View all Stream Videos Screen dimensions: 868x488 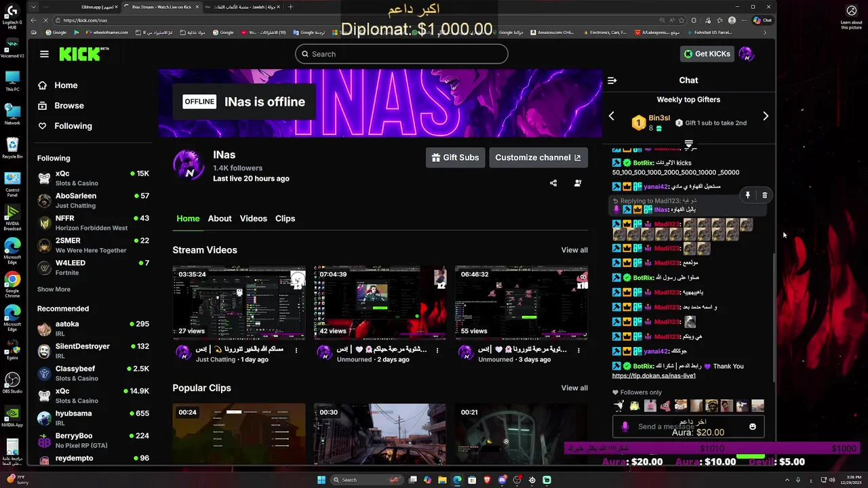[x=574, y=250]
